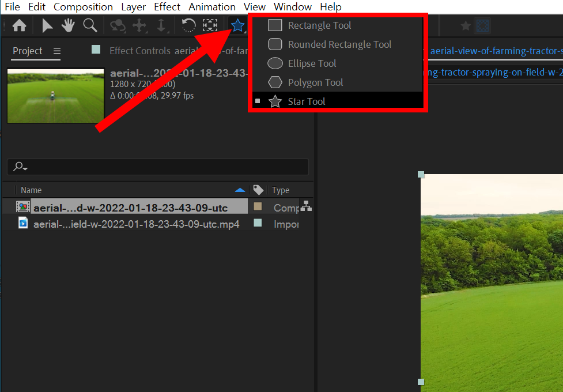Sort by the Type column header
Screen dimensions: 563x392
pos(281,190)
